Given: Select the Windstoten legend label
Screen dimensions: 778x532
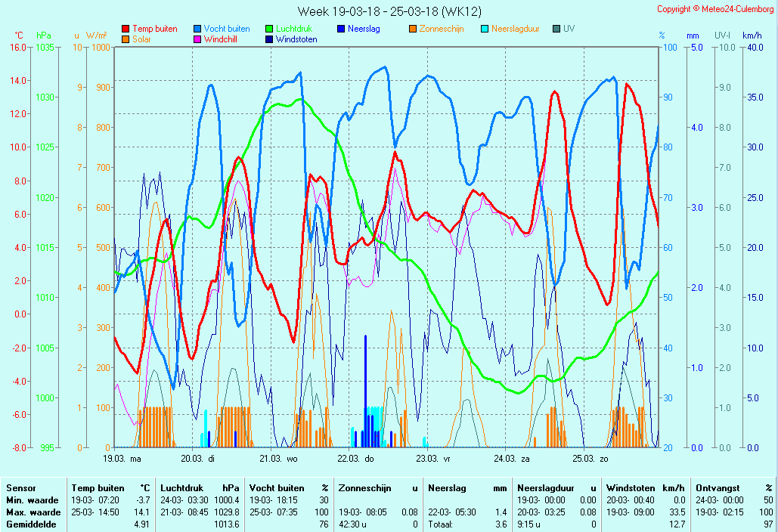Looking at the screenshot, I should pos(296,39).
